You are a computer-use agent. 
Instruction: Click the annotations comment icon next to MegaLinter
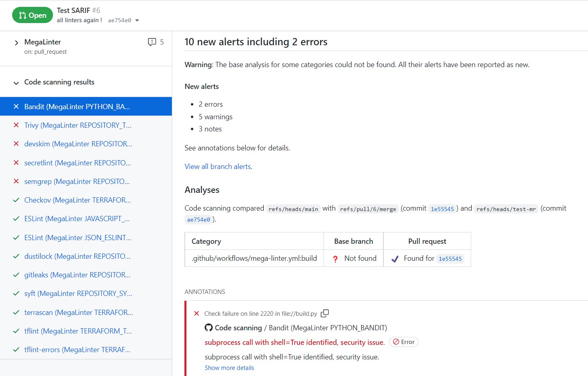[152, 42]
